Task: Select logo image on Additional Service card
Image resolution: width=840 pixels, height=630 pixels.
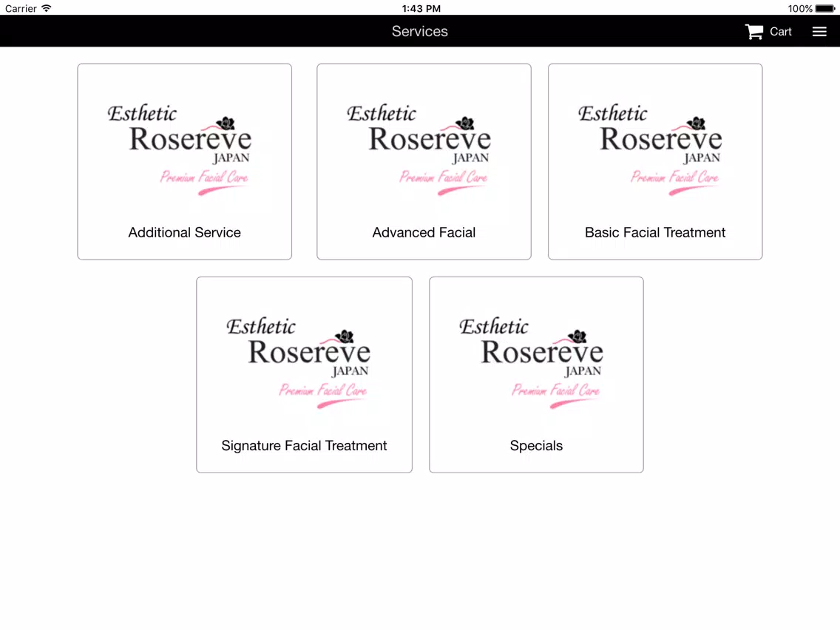Action: [180, 150]
